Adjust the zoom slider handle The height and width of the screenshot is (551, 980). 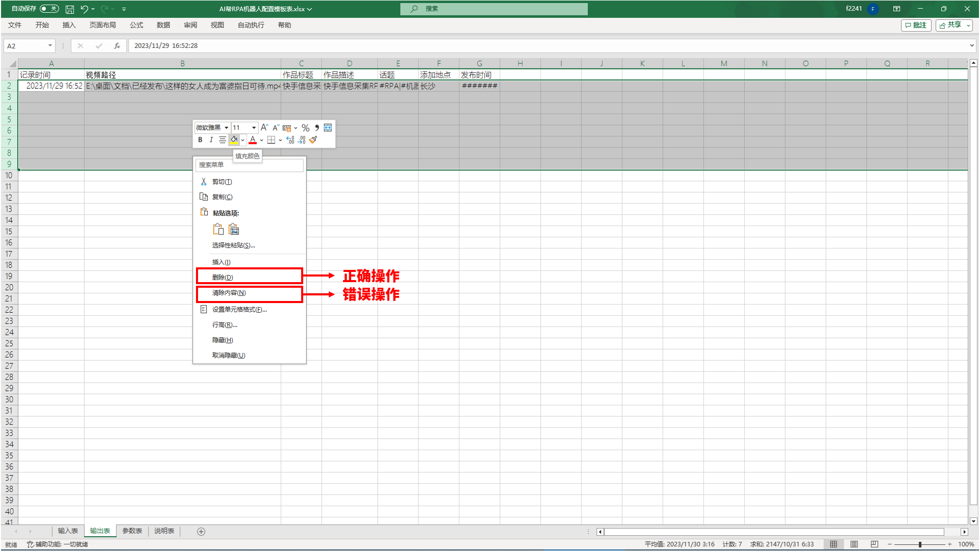(x=920, y=544)
